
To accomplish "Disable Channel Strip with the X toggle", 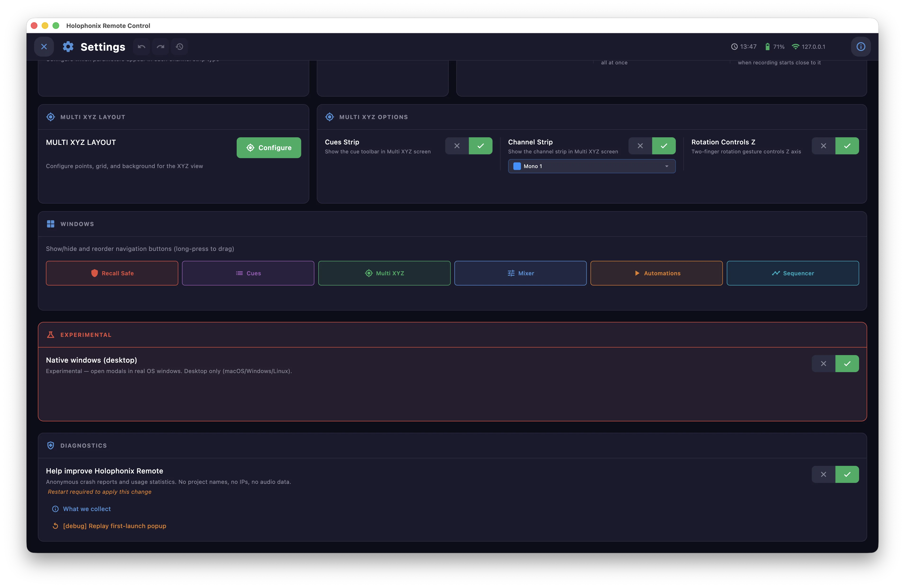I will [640, 146].
